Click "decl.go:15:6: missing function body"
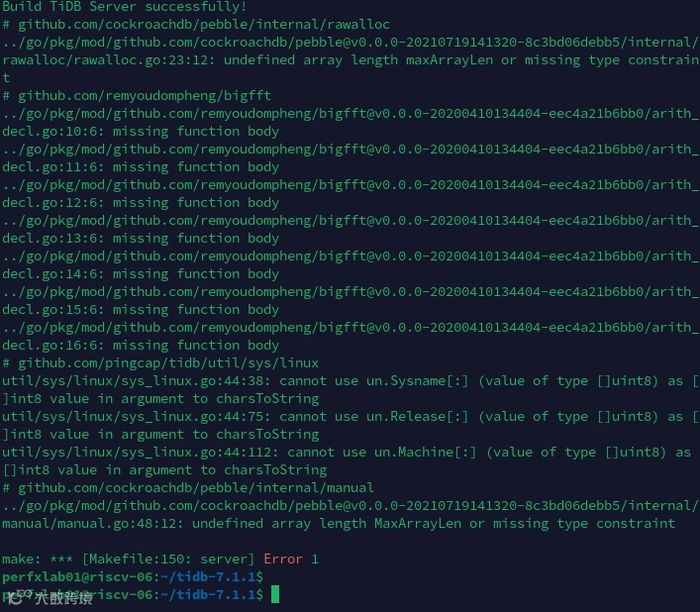Viewport: 700px width, 612px height. pos(141,310)
